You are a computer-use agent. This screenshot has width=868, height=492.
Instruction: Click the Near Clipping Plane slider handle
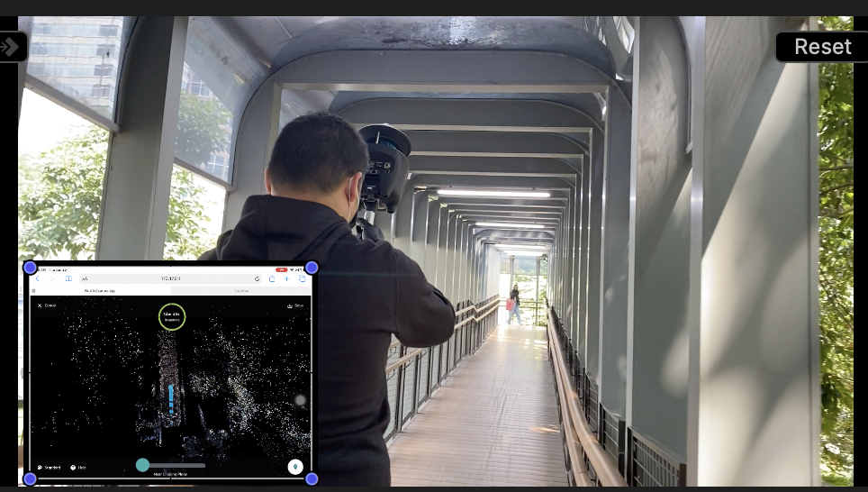click(142, 465)
